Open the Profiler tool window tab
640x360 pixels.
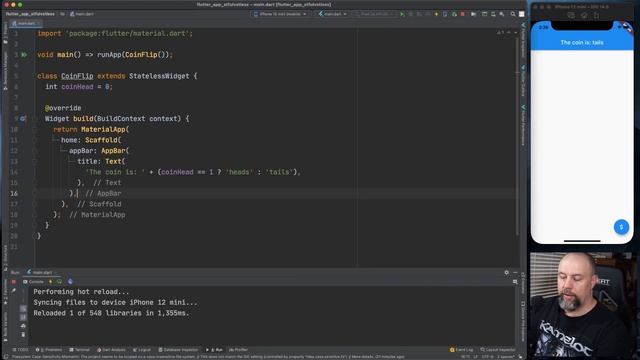coord(238,350)
